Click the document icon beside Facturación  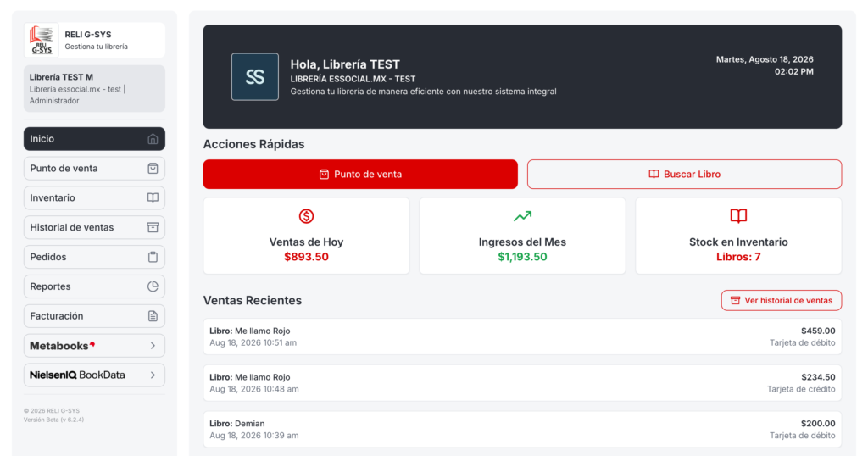pyautogui.click(x=153, y=316)
